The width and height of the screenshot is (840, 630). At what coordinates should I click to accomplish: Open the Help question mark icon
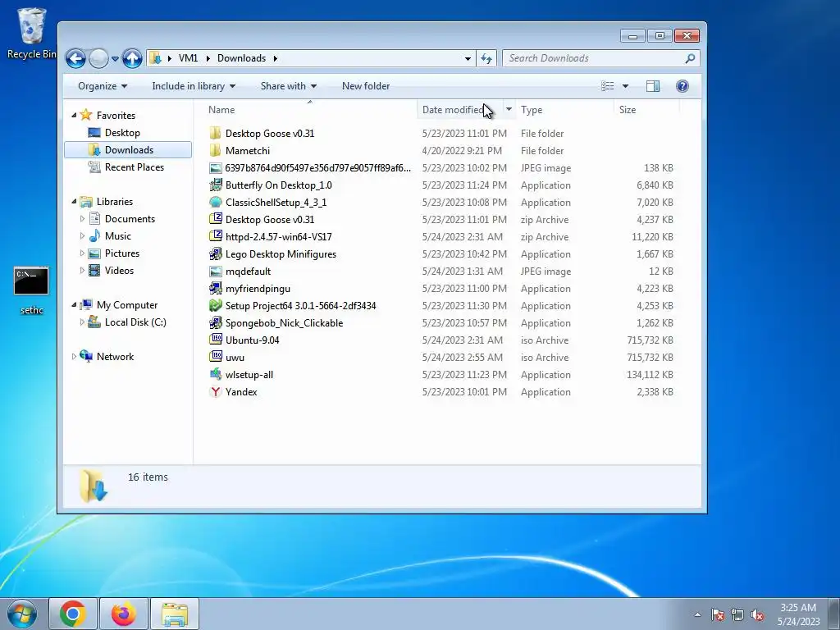click(682, 86)
